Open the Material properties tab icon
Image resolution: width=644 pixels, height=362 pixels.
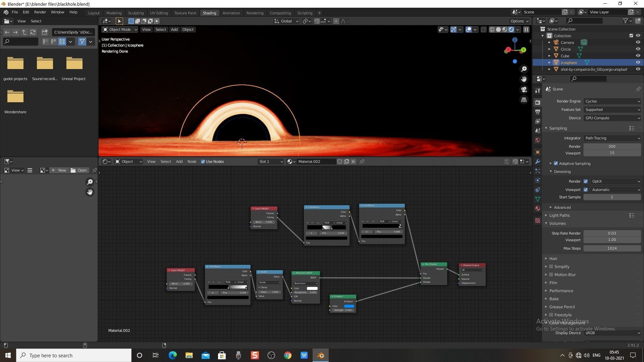538,208
